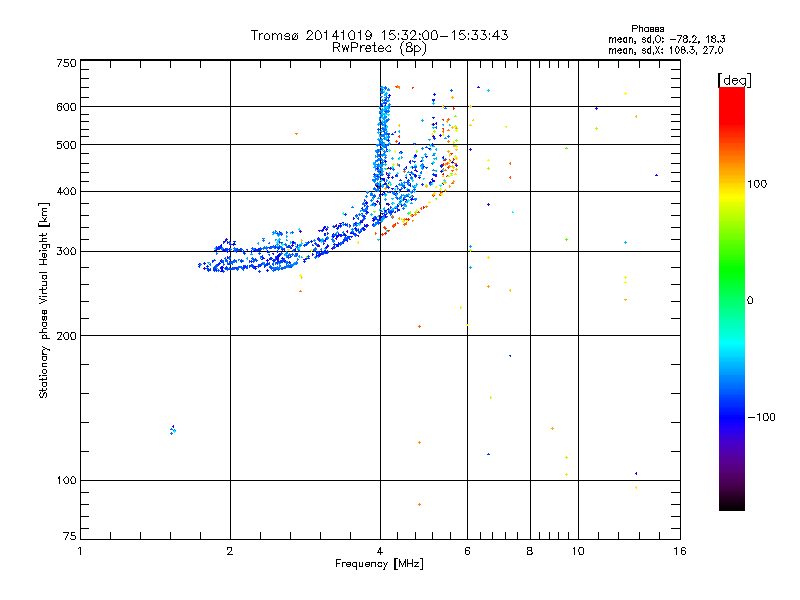Click y-axis tick label "400"
Image resolution: width=800 pixels, height=600 pixels.
pos(67,191)
